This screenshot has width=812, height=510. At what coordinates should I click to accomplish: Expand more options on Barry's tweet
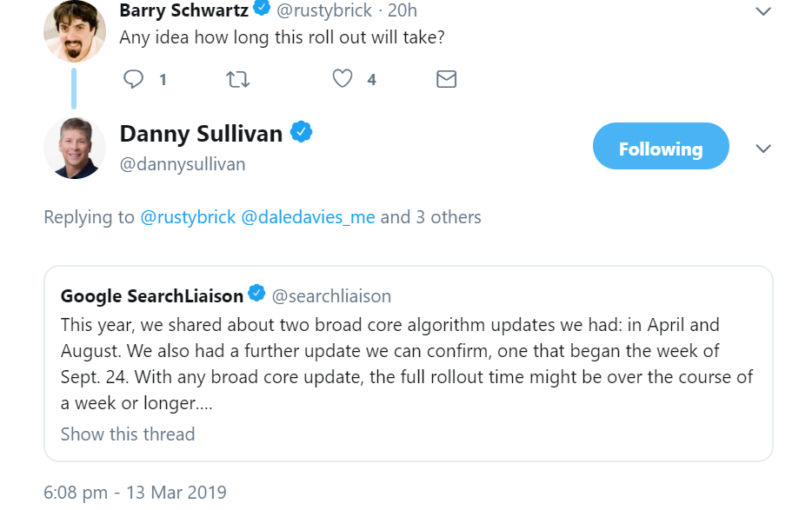(x=763, y=11)
